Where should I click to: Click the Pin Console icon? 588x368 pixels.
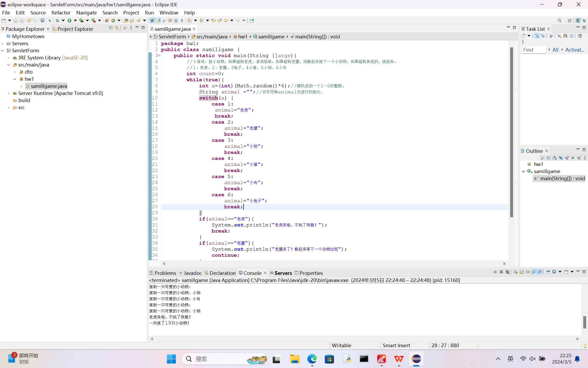(548, 272)
